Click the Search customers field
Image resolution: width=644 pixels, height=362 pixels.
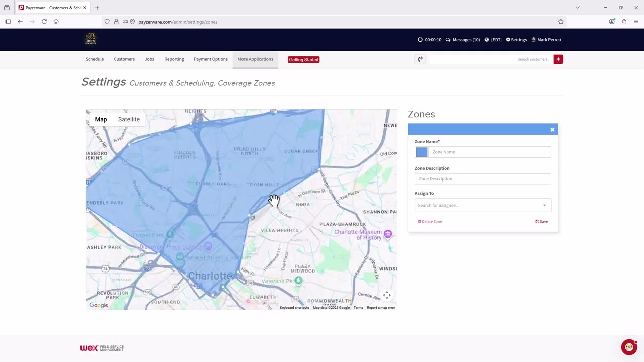click(491, 59)
